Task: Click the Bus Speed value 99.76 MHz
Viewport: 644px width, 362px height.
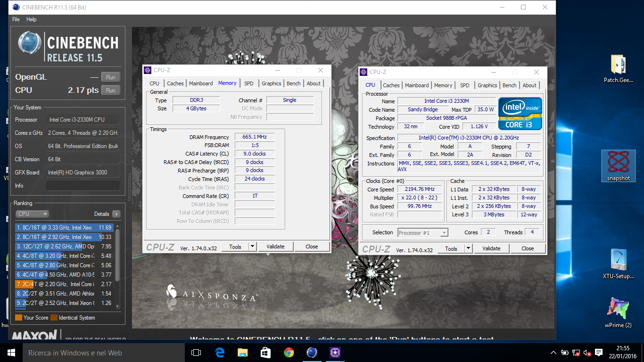Action: (420, 206)
